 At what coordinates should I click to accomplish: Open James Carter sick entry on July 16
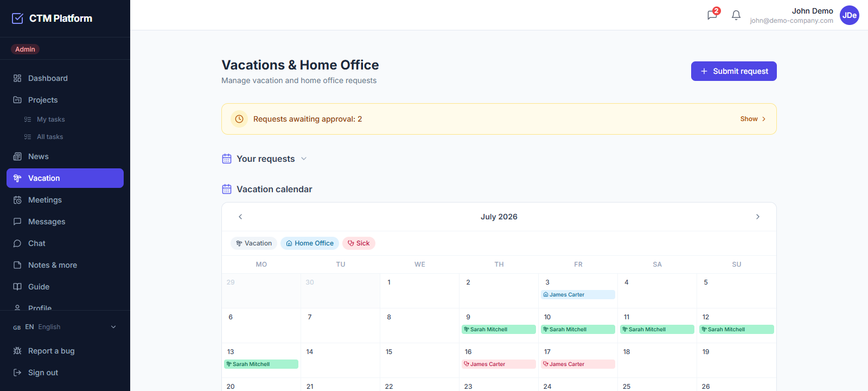coord(499,364)
